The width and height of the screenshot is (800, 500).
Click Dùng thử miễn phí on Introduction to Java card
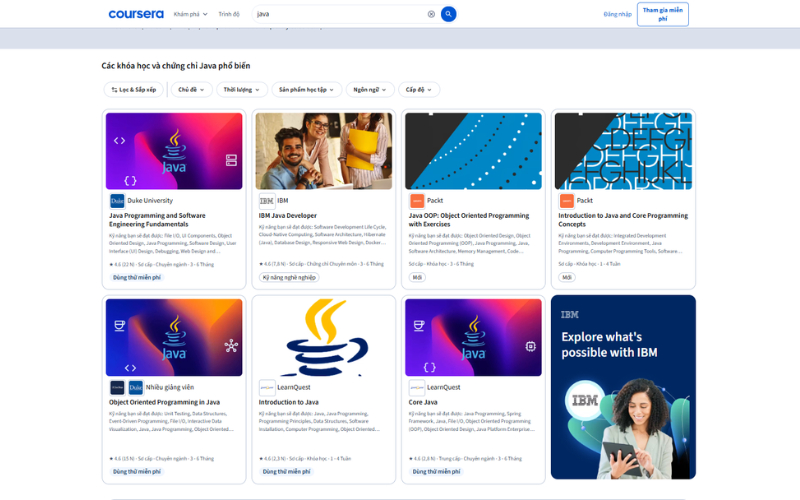[x=286, y=472]
